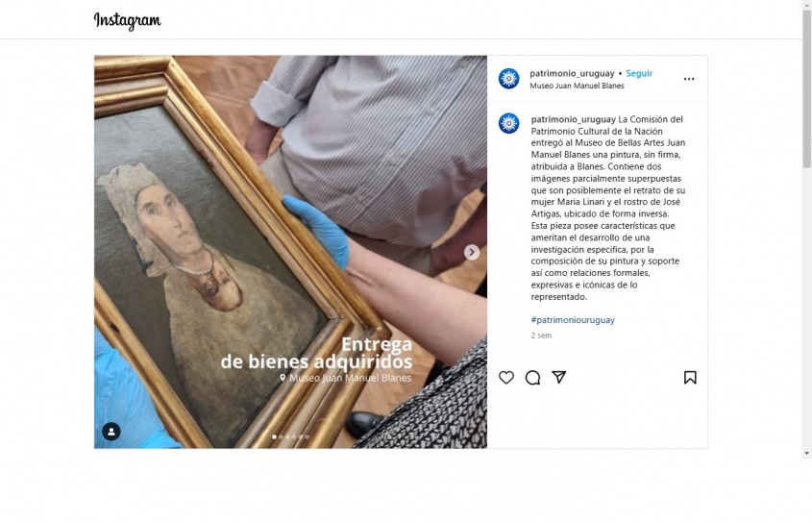Advance to next carousel photo

471,252
